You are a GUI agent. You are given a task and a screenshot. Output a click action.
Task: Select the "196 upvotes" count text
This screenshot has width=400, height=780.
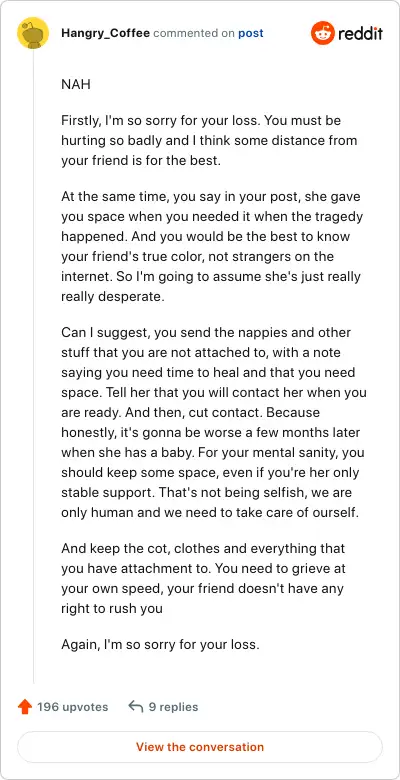coord(73,707)
